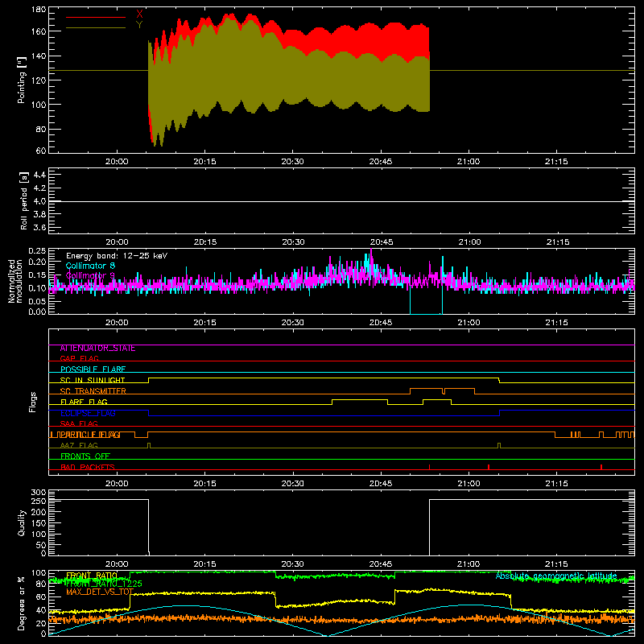Click the 4.2 tick on Roll period axis
Viewport: 644px width, 644px height.
pos(39,188)
